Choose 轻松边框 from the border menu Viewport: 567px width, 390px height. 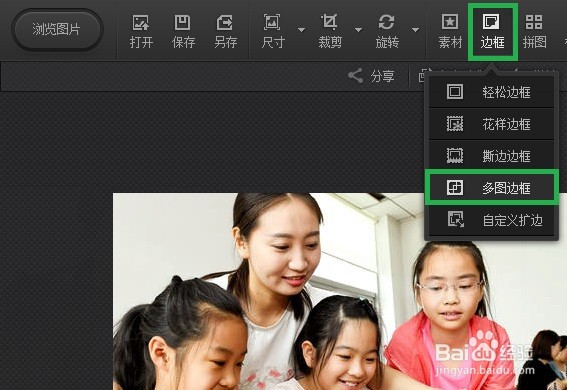click(x=491, y=92)
